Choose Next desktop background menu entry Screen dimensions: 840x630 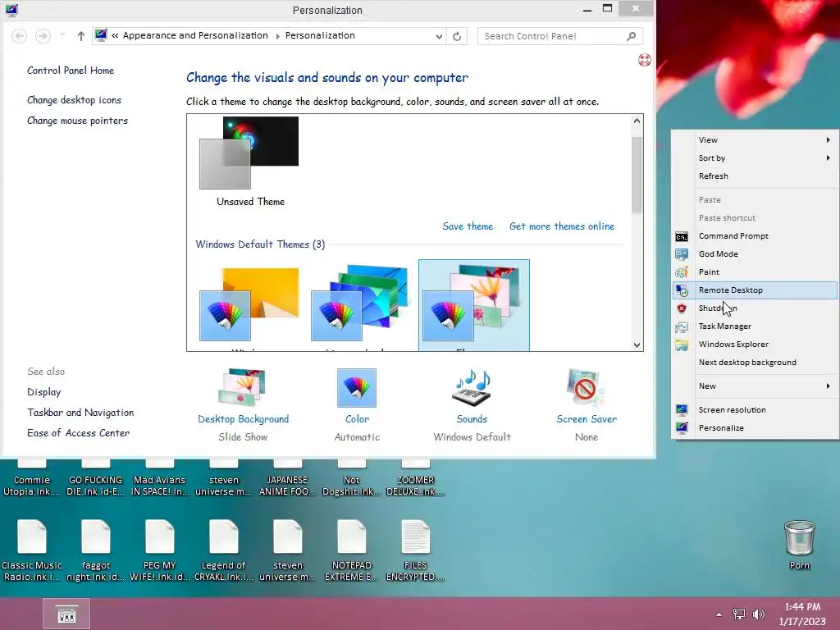(x=747, y=363)
